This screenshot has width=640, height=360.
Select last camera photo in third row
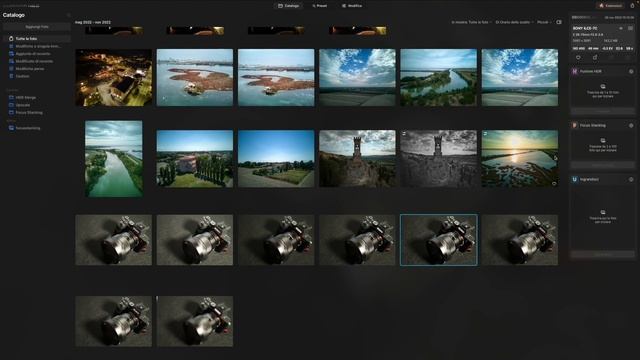tap(520, 240)
